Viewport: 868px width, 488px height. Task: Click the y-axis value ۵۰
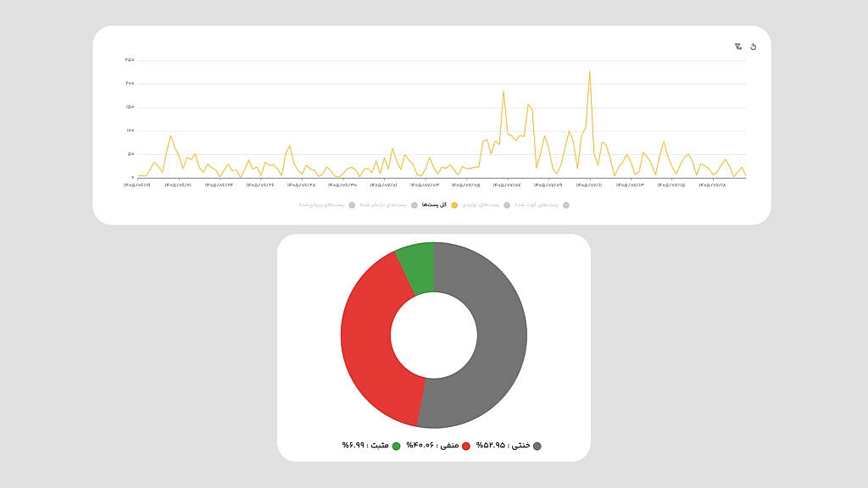tap(131, 154)
